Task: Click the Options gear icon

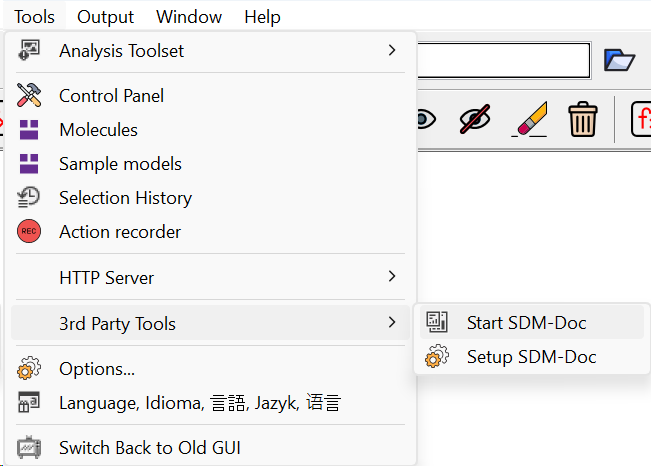Action: 29,368
